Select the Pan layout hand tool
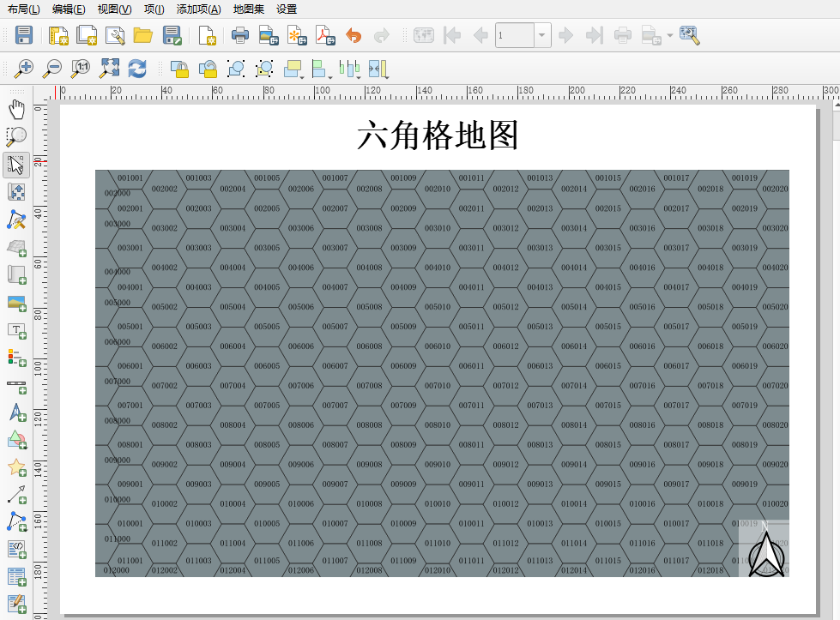 (16, 109)
